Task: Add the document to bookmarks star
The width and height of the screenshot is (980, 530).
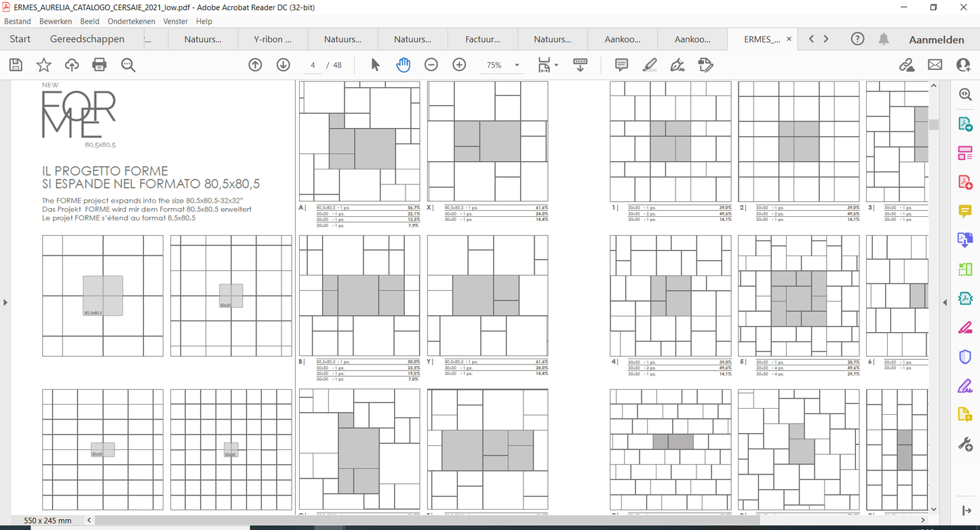Action: click(43, 65)
